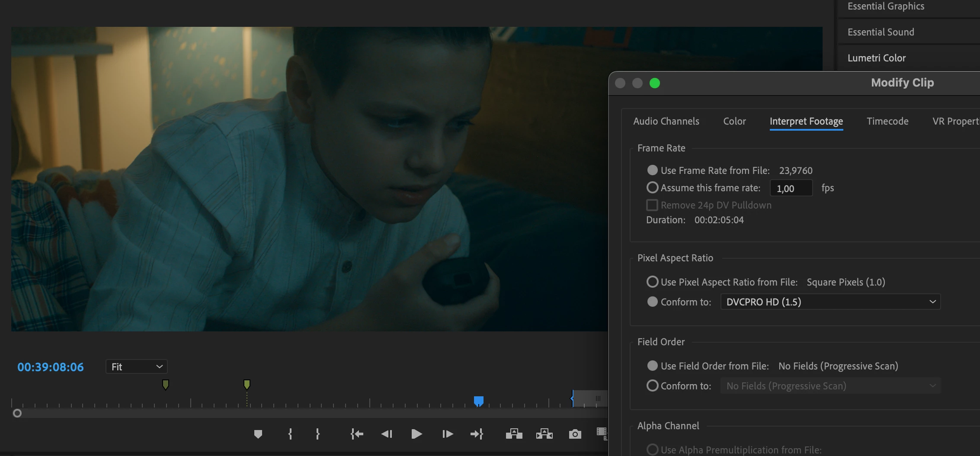Select Use Alpha Premultiplication from File
Image resolution: width=980 pixels, height=456 pixels.
(x=653, y=450)
